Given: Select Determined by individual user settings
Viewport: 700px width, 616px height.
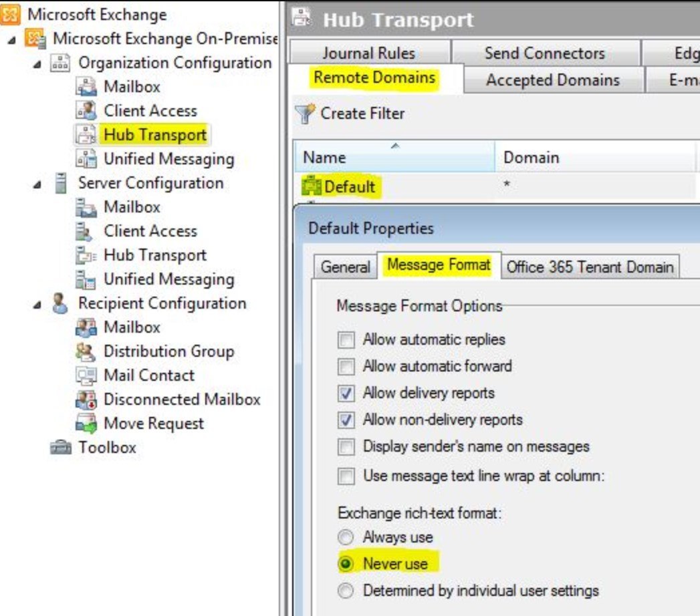Looking at the screenshot, I should [346, 591].
